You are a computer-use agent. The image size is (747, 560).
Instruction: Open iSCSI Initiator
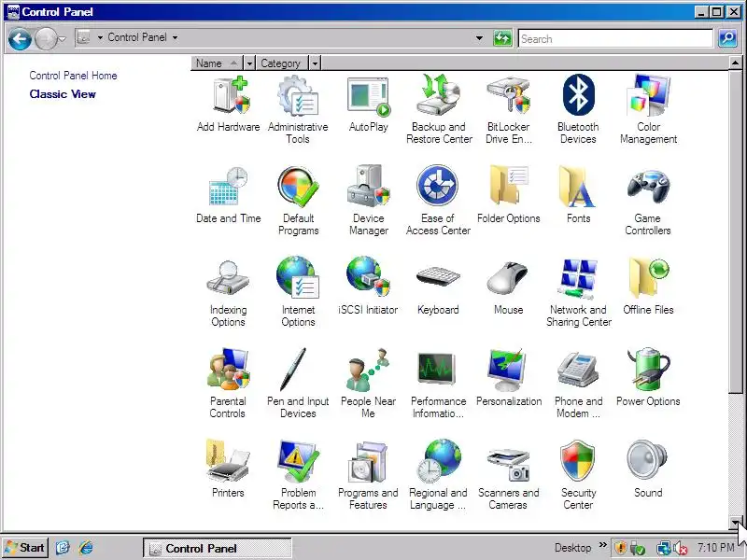pos(368,287)
